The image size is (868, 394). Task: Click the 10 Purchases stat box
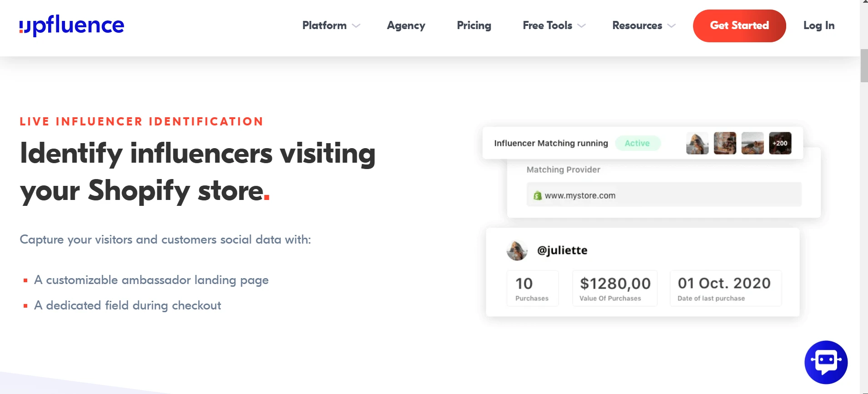[x=532, y=288]
